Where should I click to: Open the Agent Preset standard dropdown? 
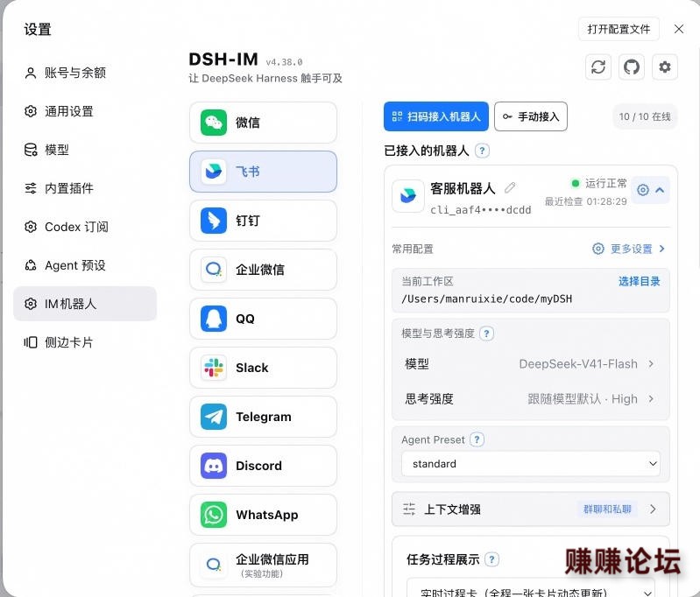coord(530,464)
